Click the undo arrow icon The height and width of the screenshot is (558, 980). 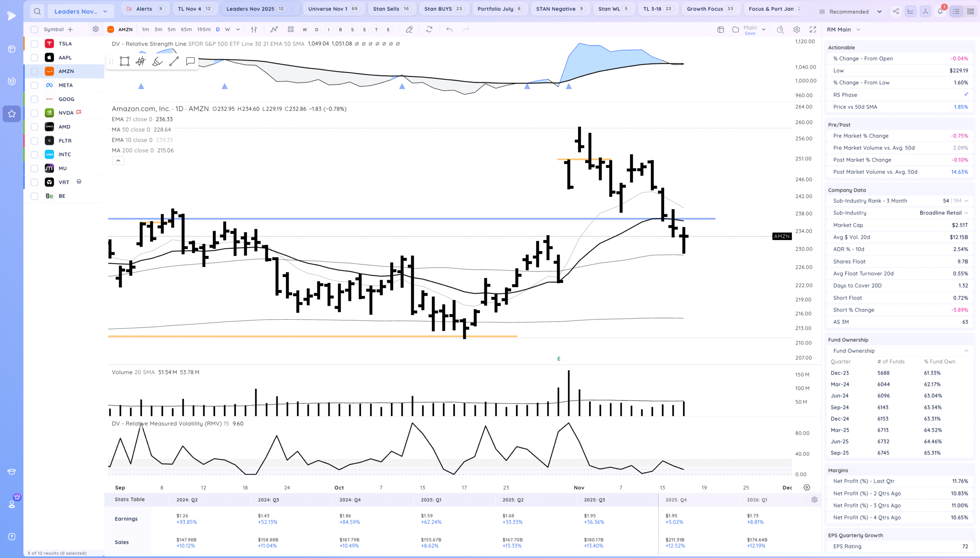[x=449, y=29]
